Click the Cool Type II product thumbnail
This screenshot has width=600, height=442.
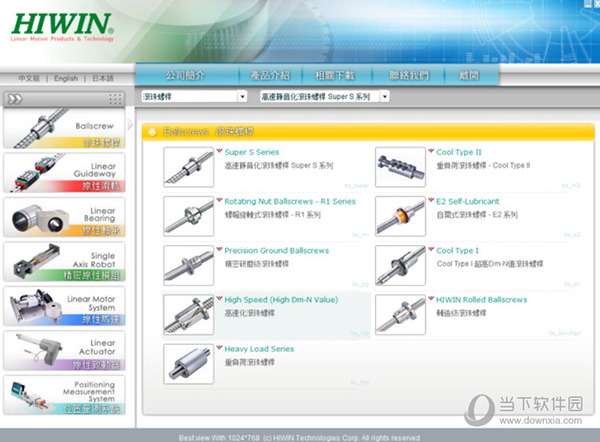pyautogui.click(x=400, y=167)
